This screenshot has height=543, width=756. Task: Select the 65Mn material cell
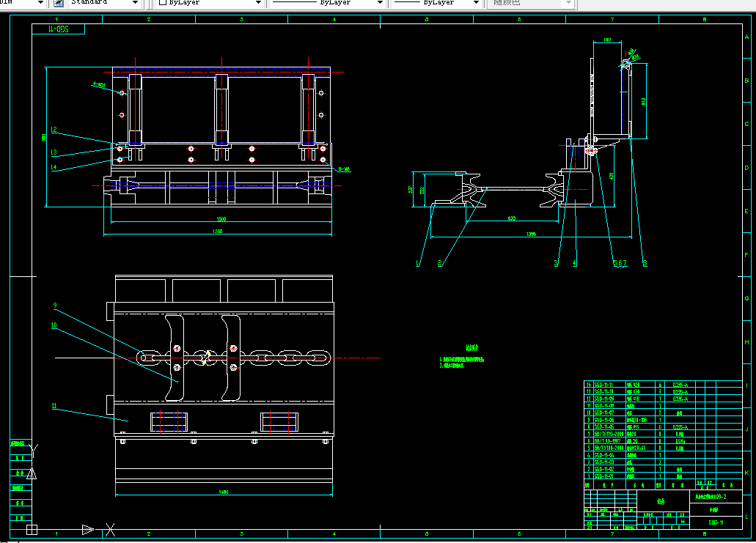pos(680,441)
